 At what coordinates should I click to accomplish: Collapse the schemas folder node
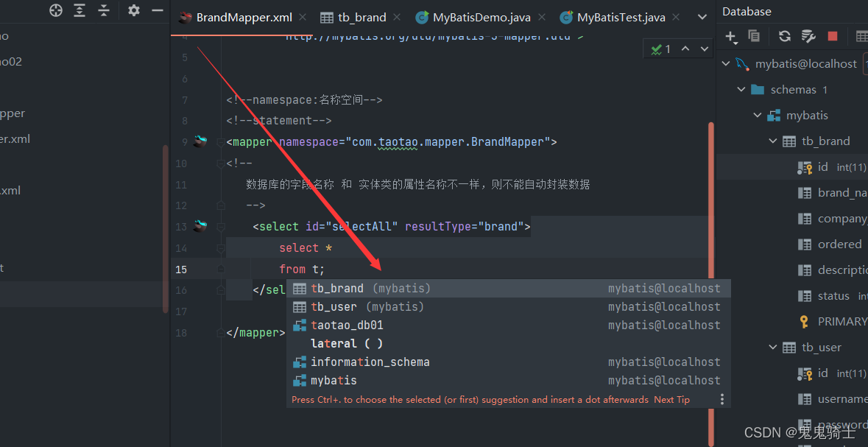741,89
